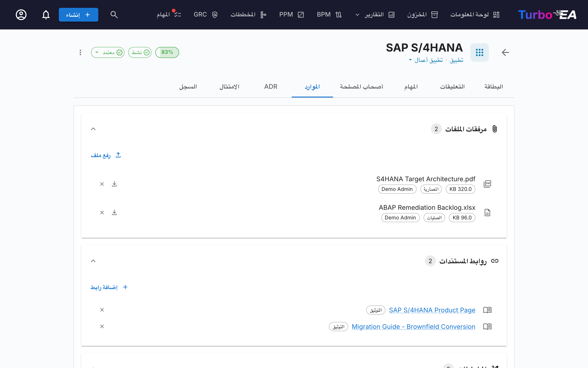Collapse the مرفقات الملفات attachments section

(93, 129)
